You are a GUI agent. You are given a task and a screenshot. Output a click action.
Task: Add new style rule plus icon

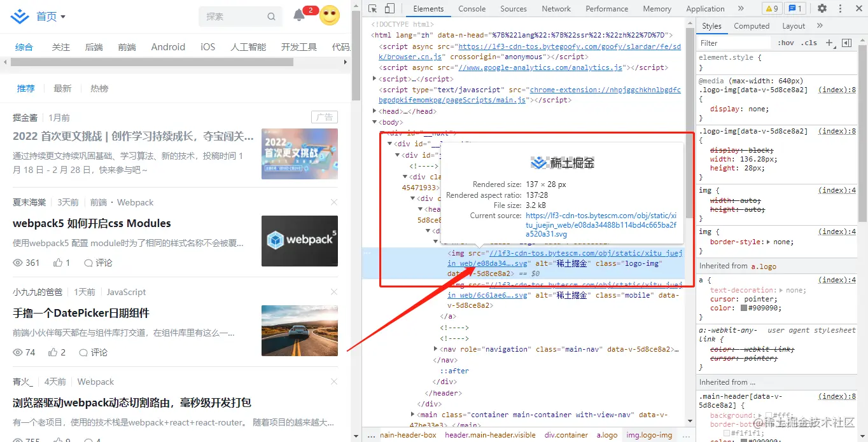829,43
